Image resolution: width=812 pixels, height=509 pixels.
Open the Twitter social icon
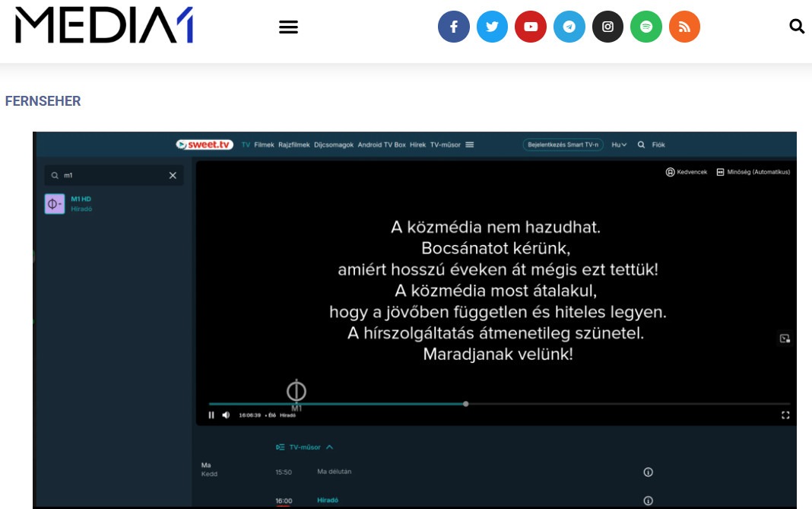492,27
